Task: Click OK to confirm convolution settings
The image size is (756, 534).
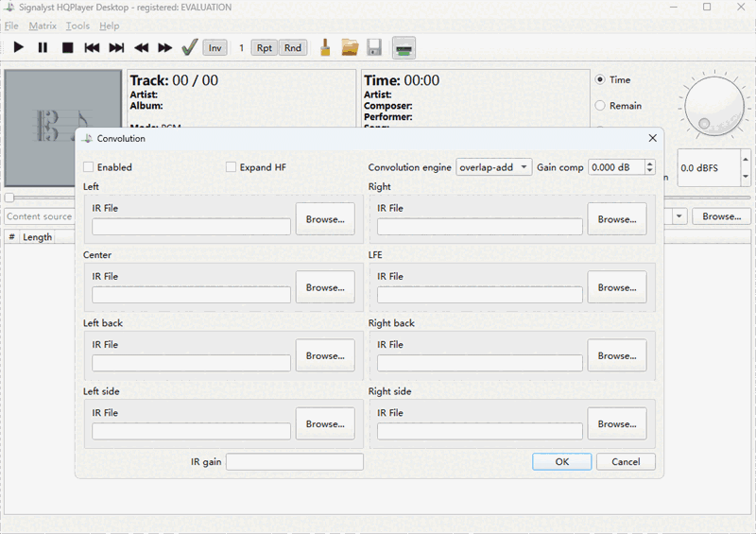Action: (x=561, y=461)
